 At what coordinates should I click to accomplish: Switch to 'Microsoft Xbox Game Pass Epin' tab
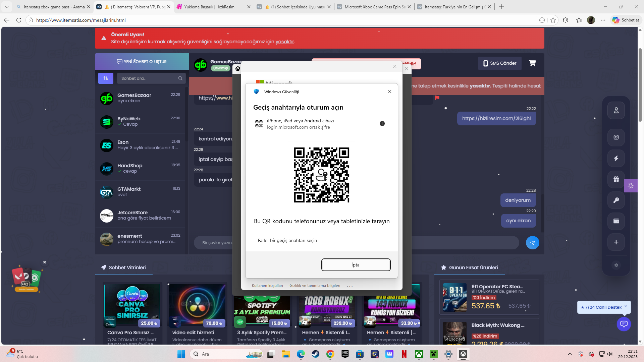[x=374, y=7]
